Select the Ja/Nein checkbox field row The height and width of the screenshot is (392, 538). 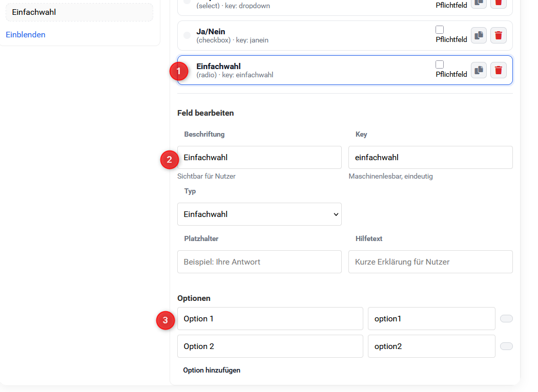point(307,35)
